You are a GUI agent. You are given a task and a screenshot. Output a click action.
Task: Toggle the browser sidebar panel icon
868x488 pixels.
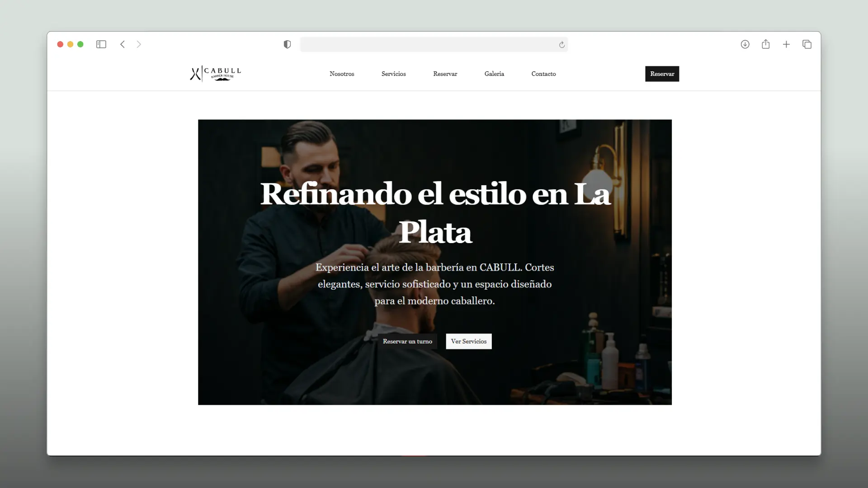[101, 44]
